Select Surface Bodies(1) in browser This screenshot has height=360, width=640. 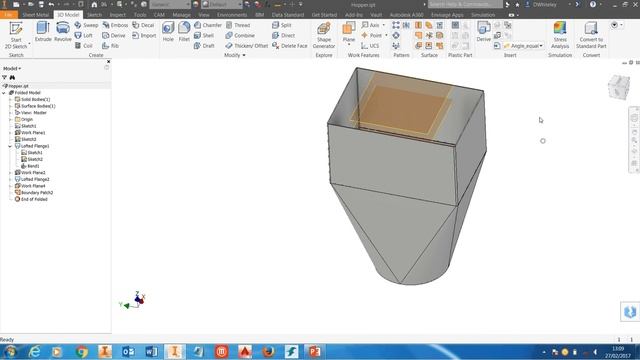click(x=35, y=106)
